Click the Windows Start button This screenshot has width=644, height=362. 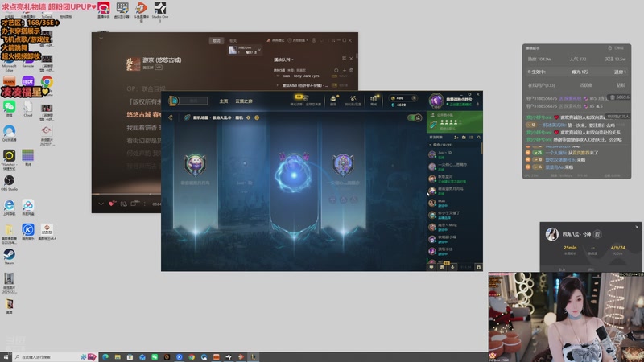click(x=6, y=357)
